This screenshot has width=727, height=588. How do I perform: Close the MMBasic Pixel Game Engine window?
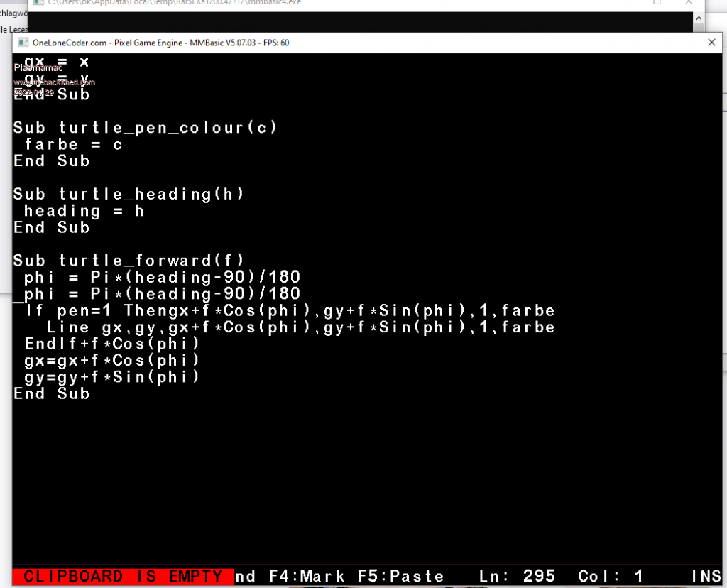click(x=711, y=43)
